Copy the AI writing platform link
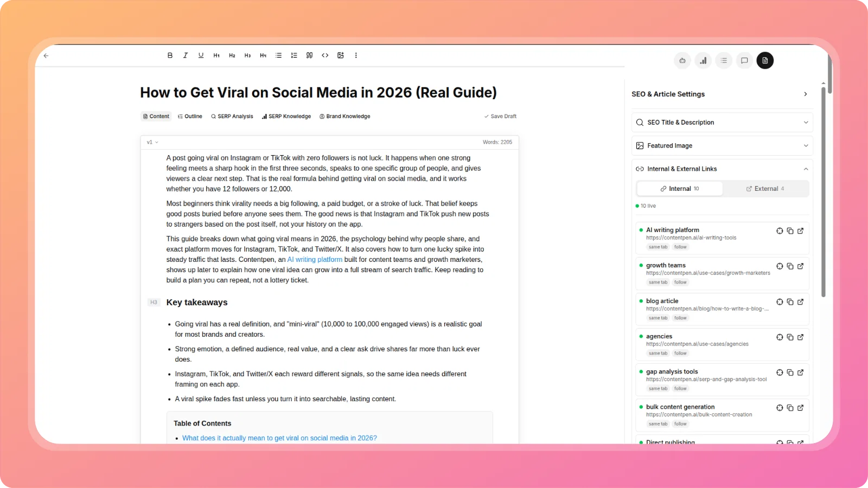868x488 pixels. coord(790,231)
